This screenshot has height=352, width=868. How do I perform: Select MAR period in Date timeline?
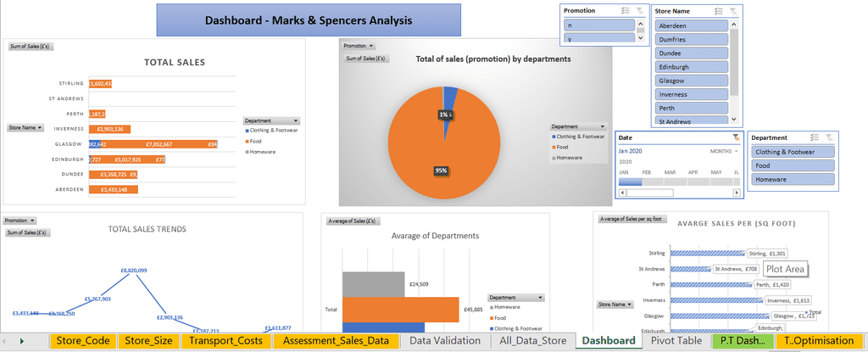pyautogui.click(x=676, y=182)
